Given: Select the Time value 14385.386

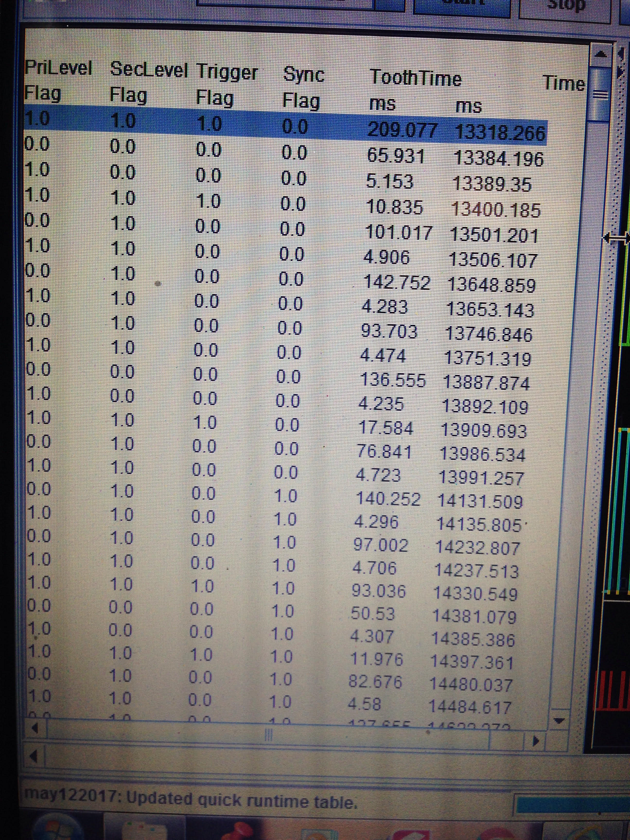Looking at the screenshot, I should tap(474, 639).
